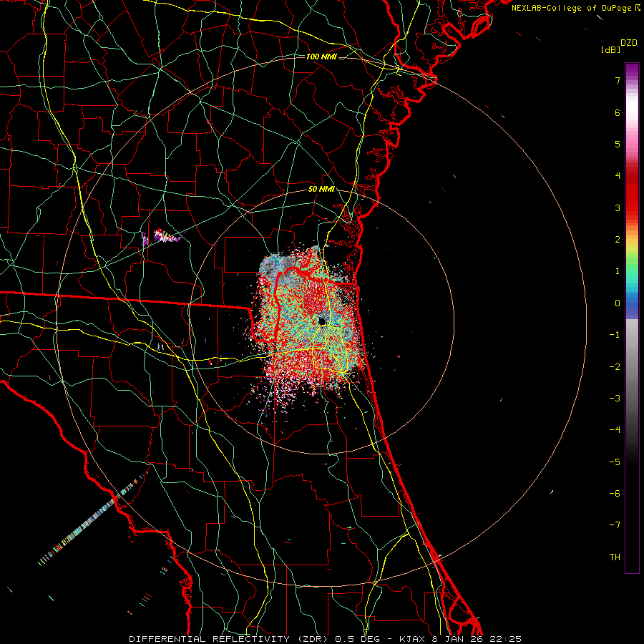Click the 0 value on the color scale
Screen dimensions: 644x644
click(618, 303)
